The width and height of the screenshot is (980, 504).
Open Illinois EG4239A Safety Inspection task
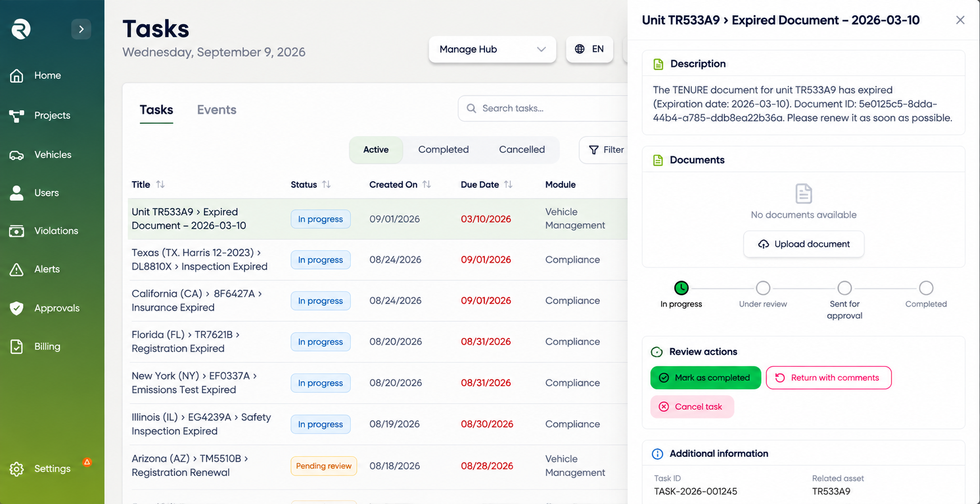pos(377,424)
